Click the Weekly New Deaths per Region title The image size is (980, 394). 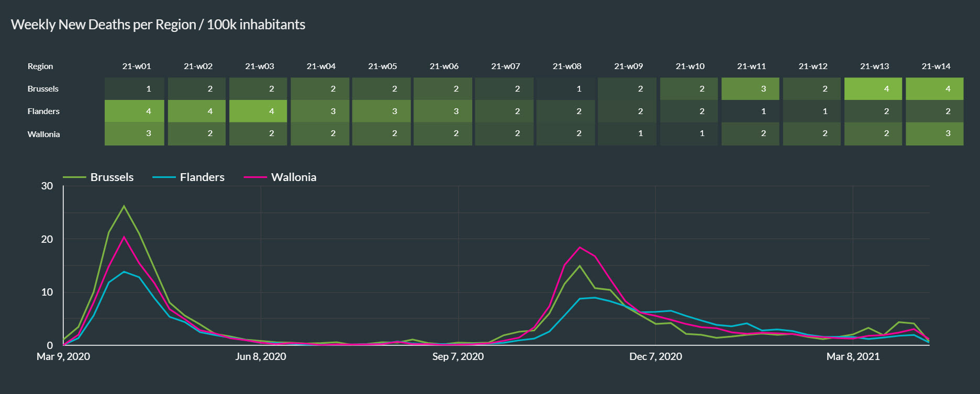(x=158, y=25)
